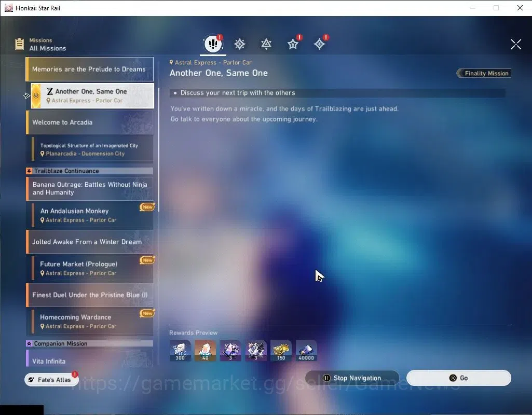
Task: Switch to the Trailblaze Continuance triangle tab icon
Action: pyautogui.click(x=266, y=44)
